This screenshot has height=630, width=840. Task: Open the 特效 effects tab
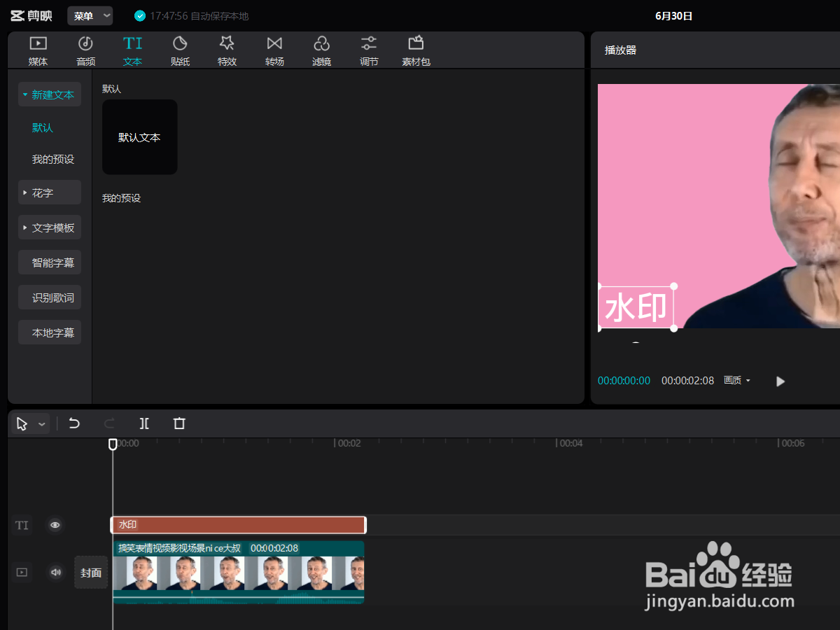tap(227, 51)
